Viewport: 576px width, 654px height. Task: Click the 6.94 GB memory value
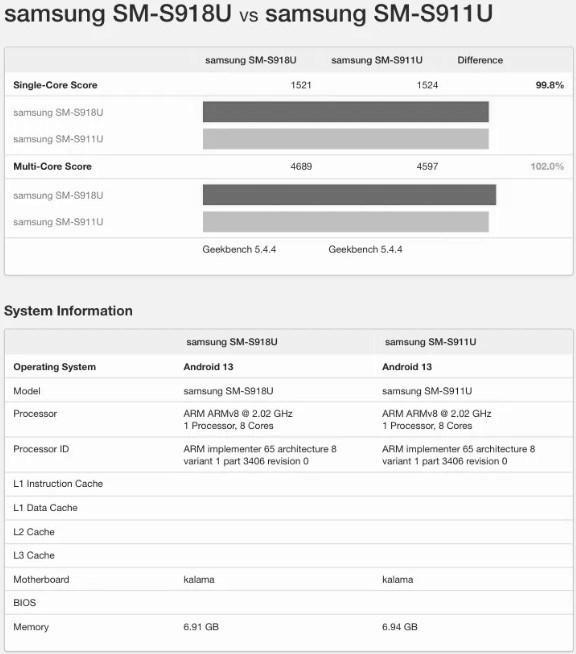[x=400, y=627]
